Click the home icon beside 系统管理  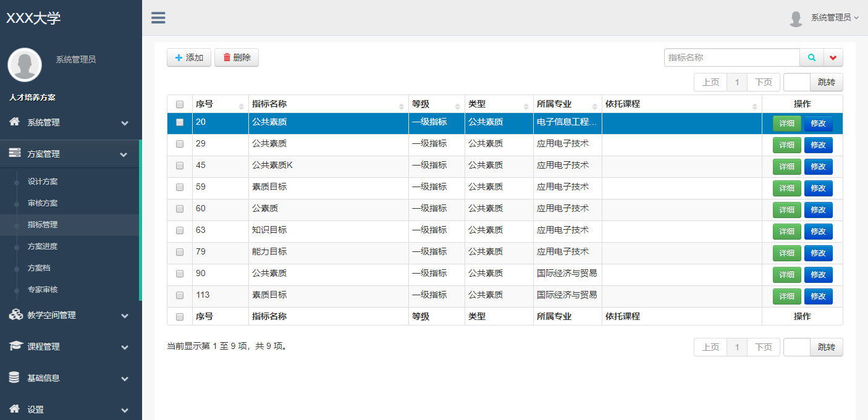tap(14, 122)
